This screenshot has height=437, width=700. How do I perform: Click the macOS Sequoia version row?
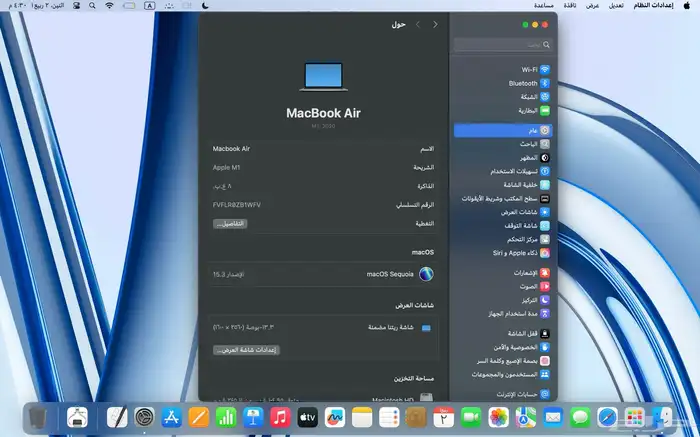pyautogui.click(x=323, y=274)
